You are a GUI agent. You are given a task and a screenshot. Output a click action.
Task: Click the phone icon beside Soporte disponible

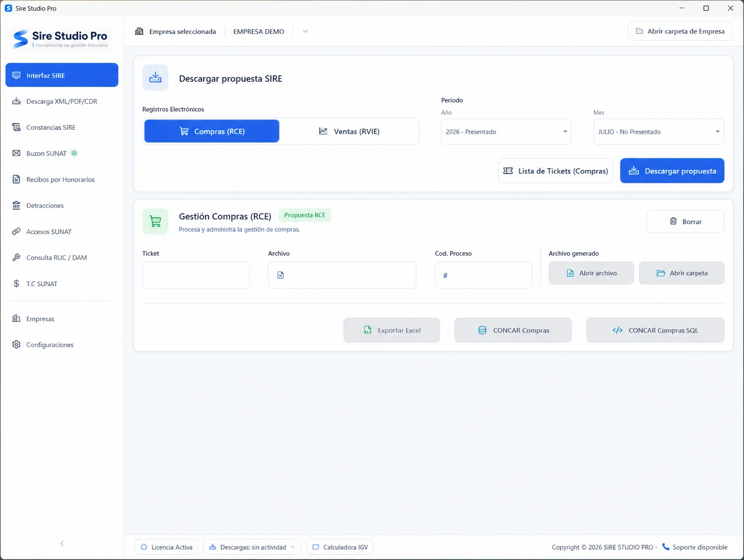point(666,547)
